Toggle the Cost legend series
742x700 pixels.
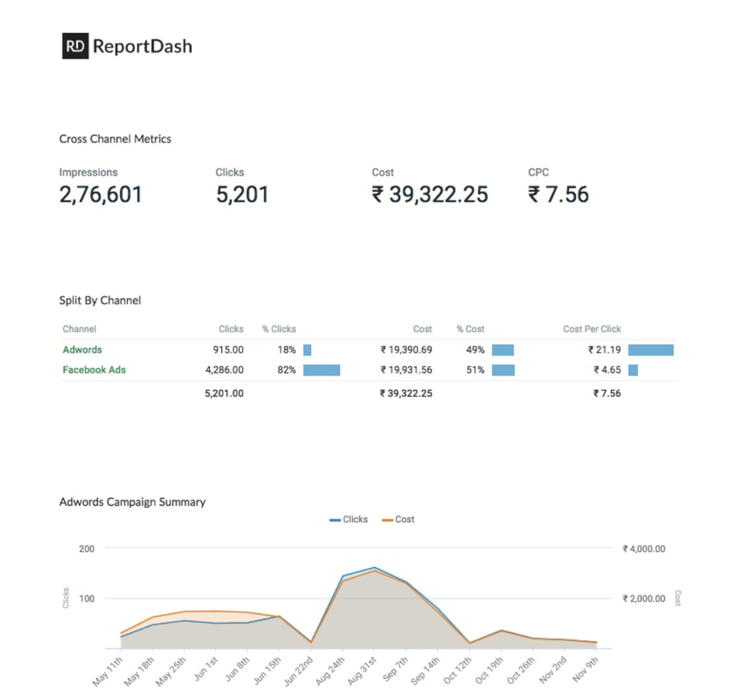point(398,519)
